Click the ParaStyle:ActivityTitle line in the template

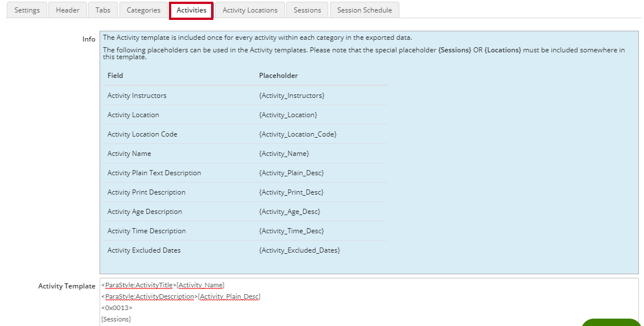163,285
